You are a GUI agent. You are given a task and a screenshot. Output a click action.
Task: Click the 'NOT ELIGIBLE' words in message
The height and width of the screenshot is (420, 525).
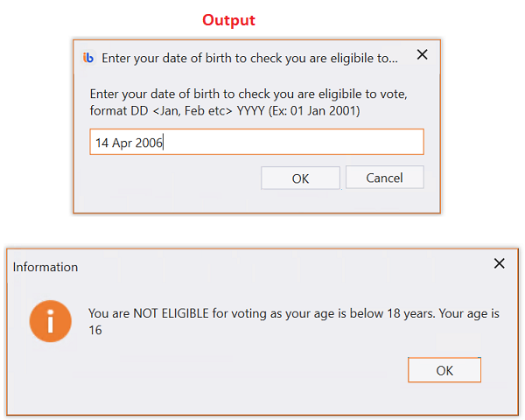[171, 313]
